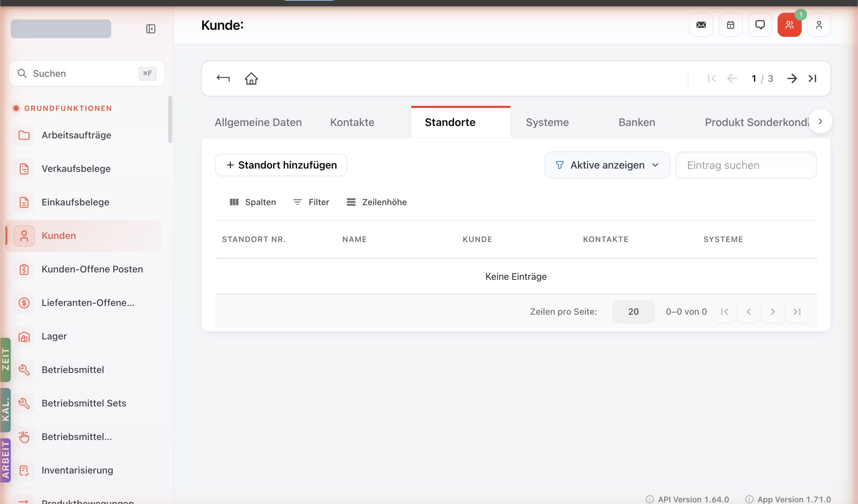Switch to the Systeme tab
The height and width of the screenshot is (504, 858).
pyautogui.click(x=547, y=122)
